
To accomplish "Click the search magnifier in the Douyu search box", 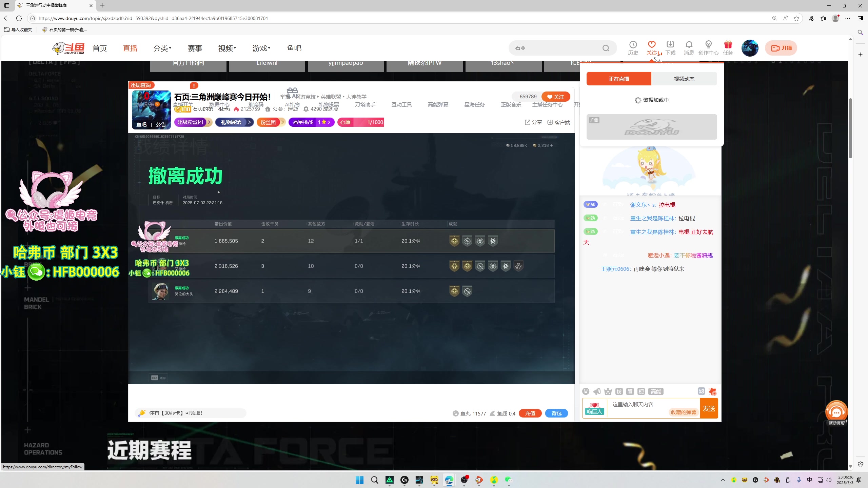I will (606, 48).
